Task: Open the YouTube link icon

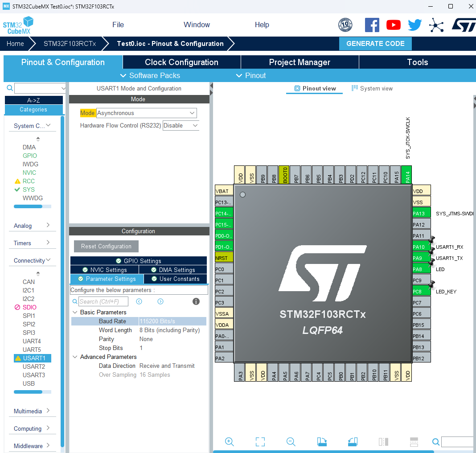Action: [394, 25]
